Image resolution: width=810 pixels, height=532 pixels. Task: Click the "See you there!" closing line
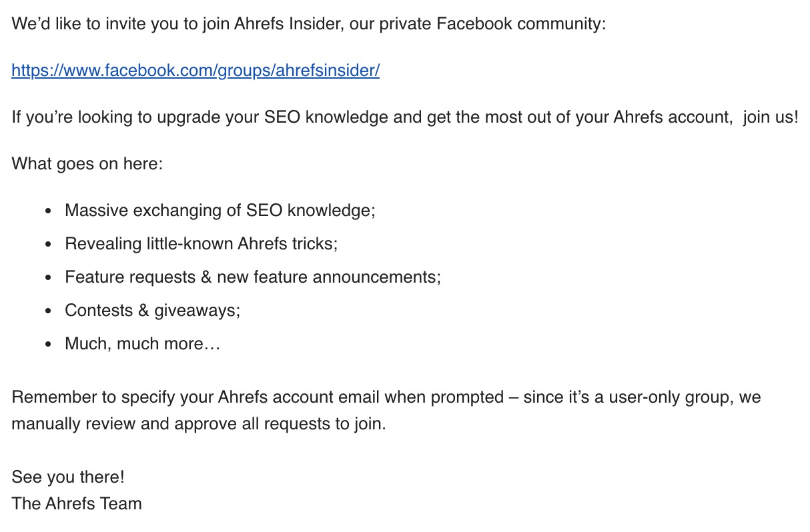(x=68, y=477)
